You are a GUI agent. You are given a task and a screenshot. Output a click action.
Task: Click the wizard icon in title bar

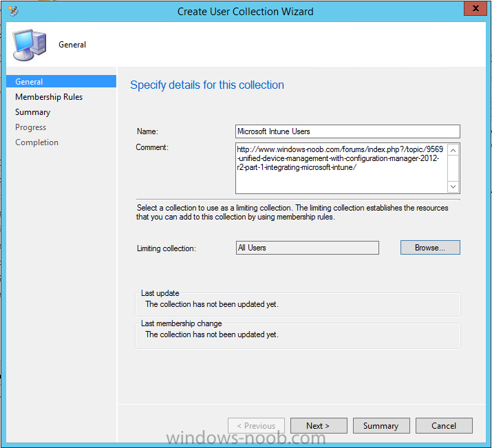click(x=13, y=11)
